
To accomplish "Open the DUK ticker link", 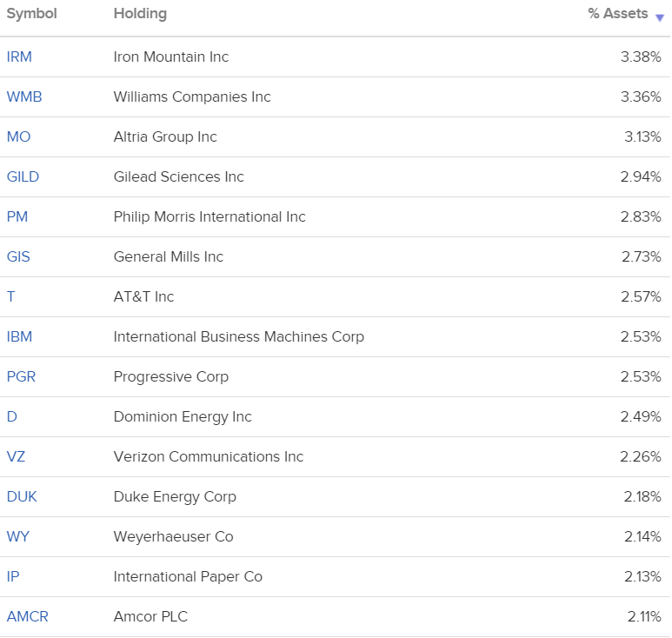I will pyautogui.click(x=22, y=496).
